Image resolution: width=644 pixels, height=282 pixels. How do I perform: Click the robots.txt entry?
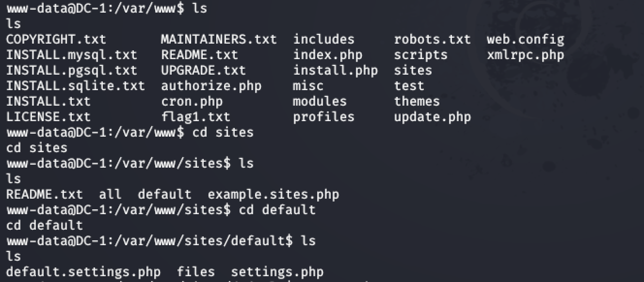433,39
